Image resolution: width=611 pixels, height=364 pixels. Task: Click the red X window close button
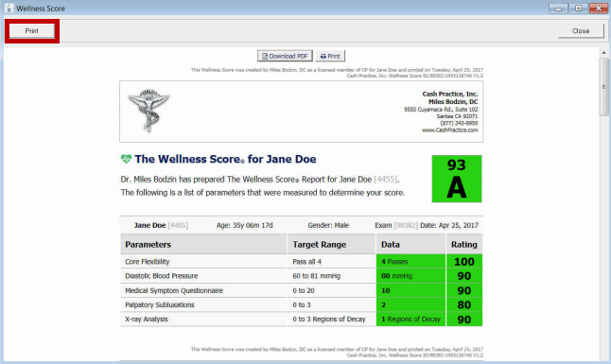click(x=599, y=9)
